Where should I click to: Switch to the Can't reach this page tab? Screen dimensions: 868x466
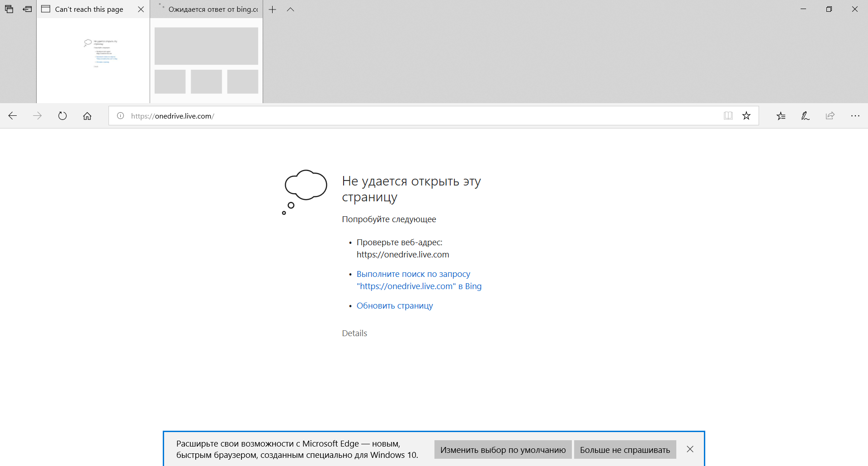point(89,9)
